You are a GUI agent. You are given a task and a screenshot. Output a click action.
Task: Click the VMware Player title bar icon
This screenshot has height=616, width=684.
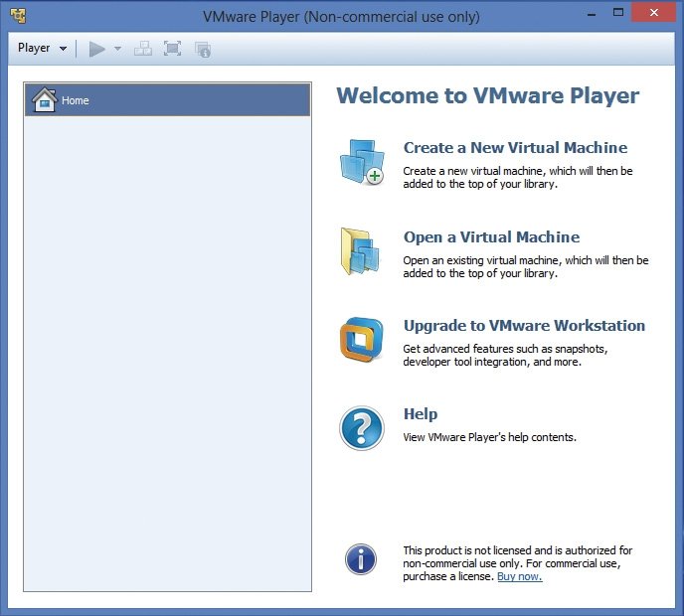click(18, 16)
